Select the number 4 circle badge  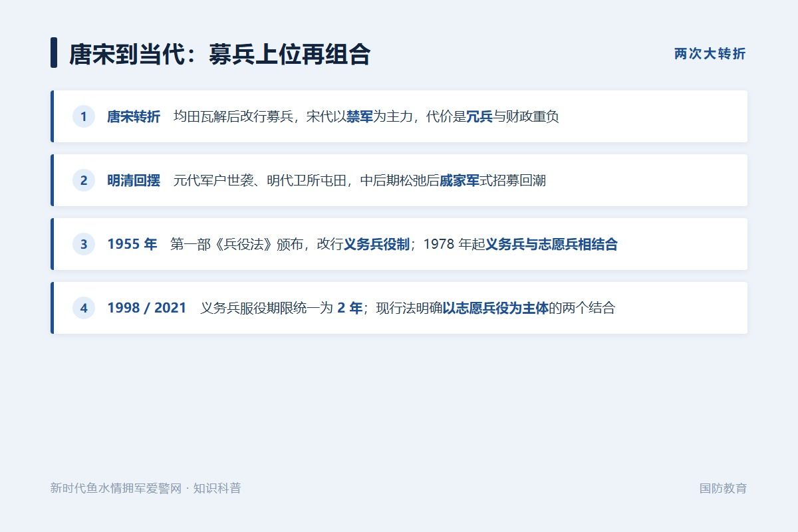[x=84, y=308]
